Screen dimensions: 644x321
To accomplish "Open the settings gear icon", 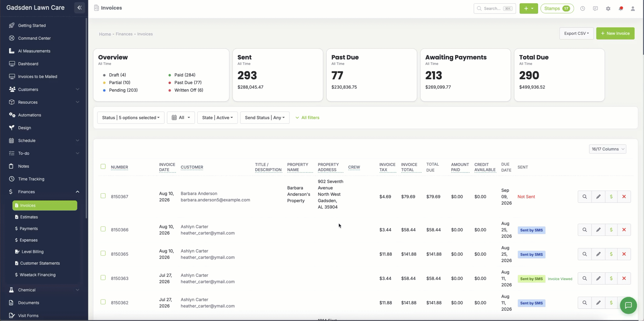I will point(608,9).
